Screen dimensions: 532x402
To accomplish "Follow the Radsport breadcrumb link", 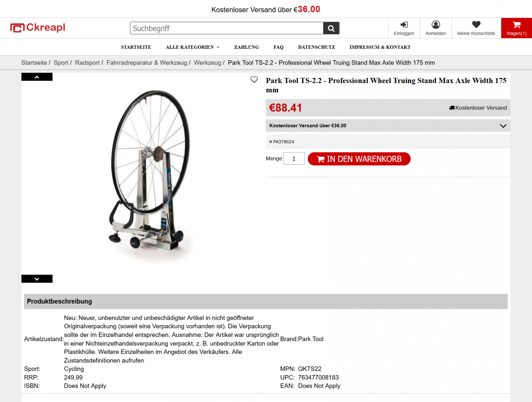I will click(87, 63).
